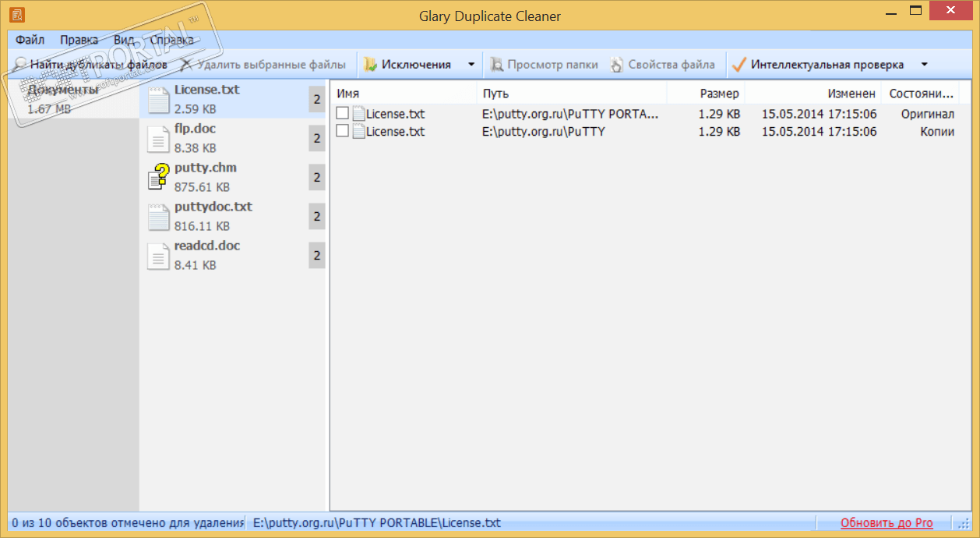Click the Обновить до Pro link
Image resolution: width=980 pixels, height=538 pixels.
[887, 523]
